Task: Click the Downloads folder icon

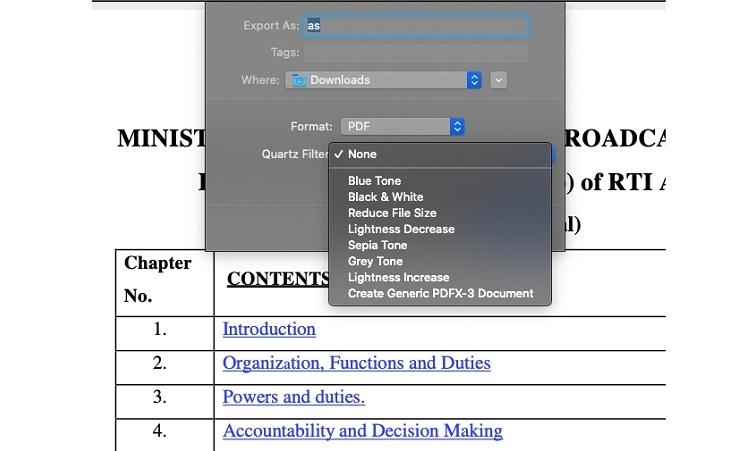Action: 299,80
